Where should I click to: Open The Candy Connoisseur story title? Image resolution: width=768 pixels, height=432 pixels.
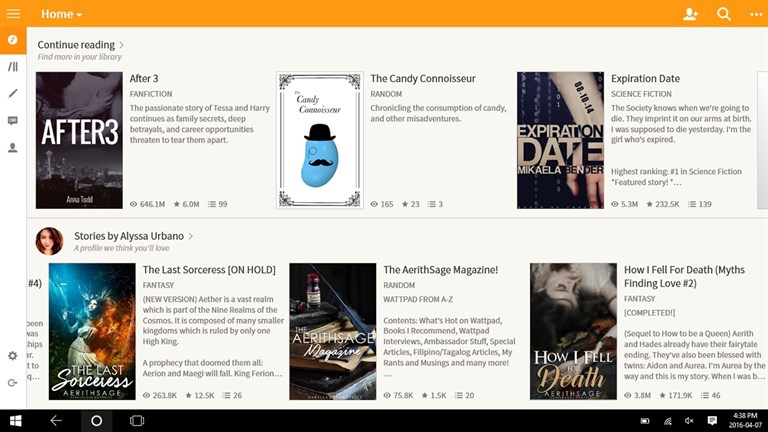(x=423, y=79)
